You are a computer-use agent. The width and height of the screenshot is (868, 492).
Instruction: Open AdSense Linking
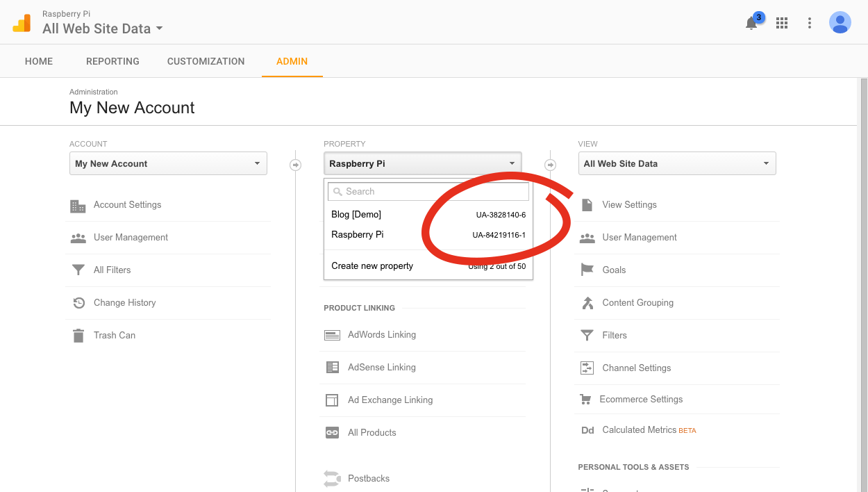pos(382,368)
